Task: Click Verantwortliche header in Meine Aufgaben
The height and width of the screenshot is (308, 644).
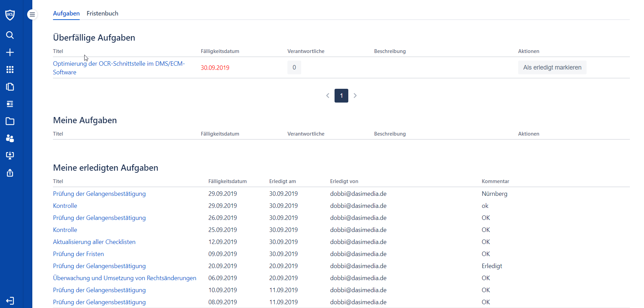Action: [306, 134]
